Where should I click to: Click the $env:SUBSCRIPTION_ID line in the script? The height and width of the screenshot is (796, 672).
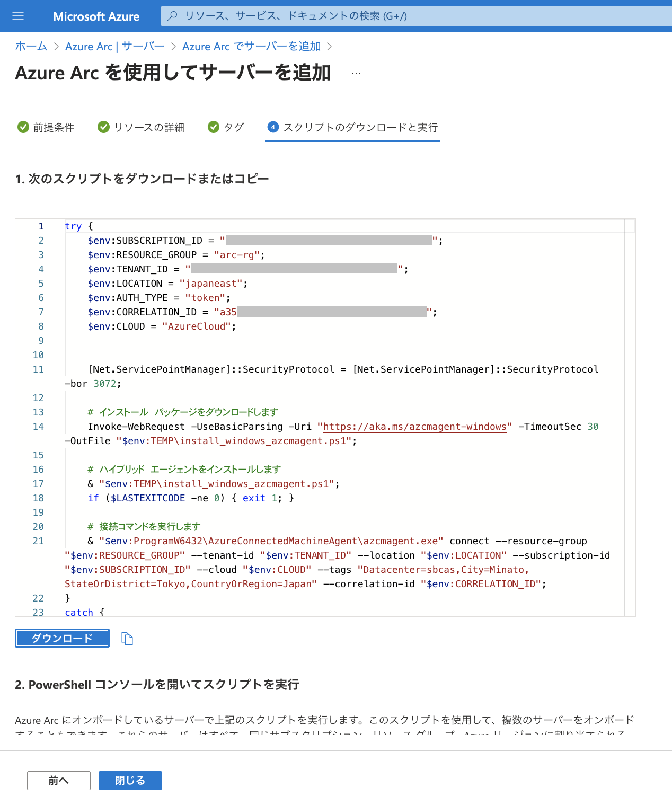click(x=265, y=241)
